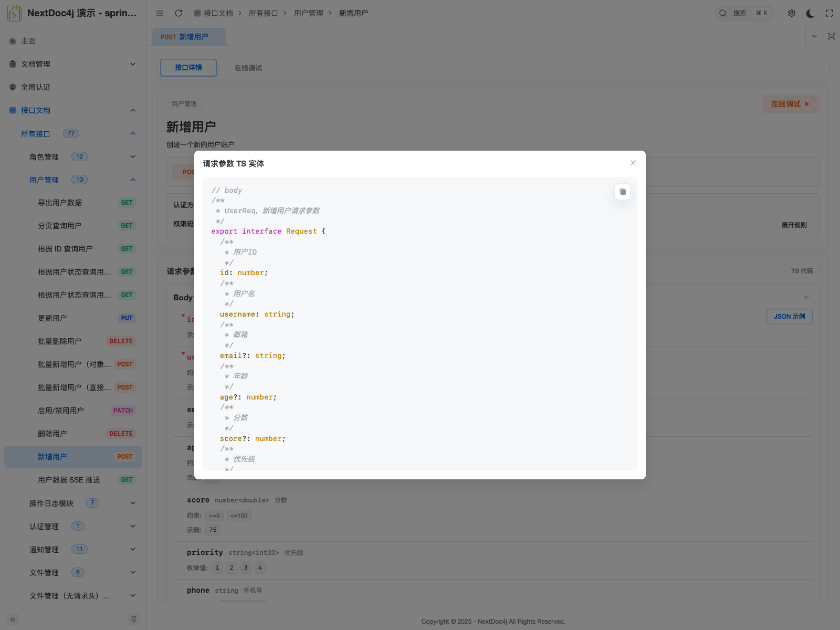Screen dimensions: 840x630
Task: Click the JSON 示例 button
Action: pyautogui.click(x=790, y=317)
